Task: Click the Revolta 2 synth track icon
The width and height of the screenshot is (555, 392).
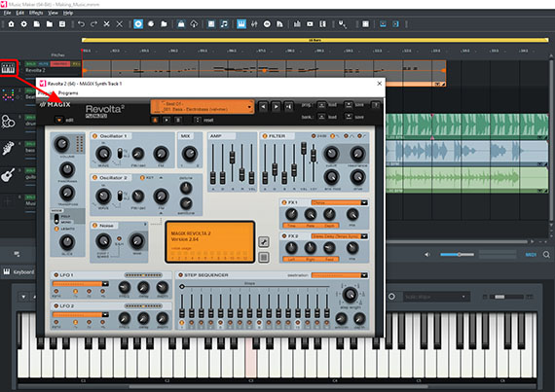Action: click(8, 67)
